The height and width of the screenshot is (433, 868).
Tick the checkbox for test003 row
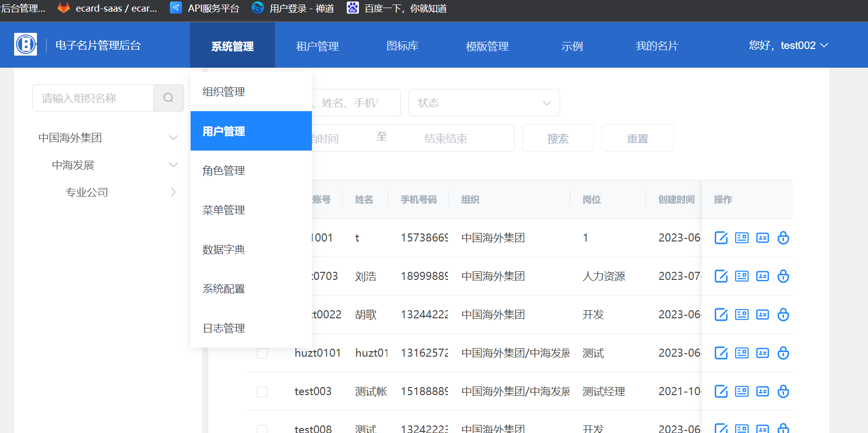tap(262, 392)
